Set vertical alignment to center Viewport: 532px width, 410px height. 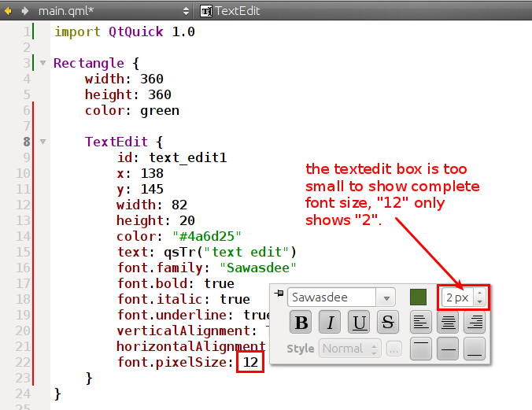click(x=448, y=348)
